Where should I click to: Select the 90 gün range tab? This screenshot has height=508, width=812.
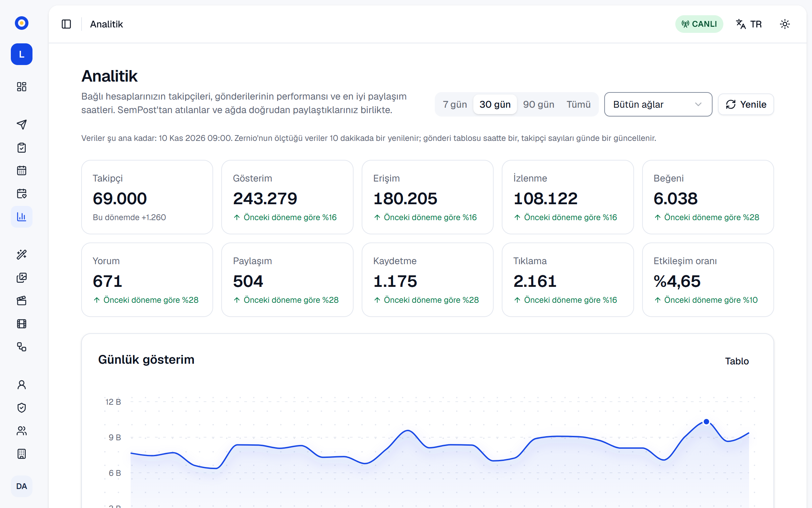click(539, 104)
